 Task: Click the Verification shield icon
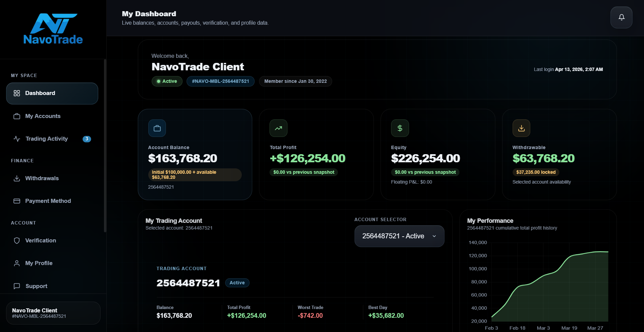(x=17, y=241)
